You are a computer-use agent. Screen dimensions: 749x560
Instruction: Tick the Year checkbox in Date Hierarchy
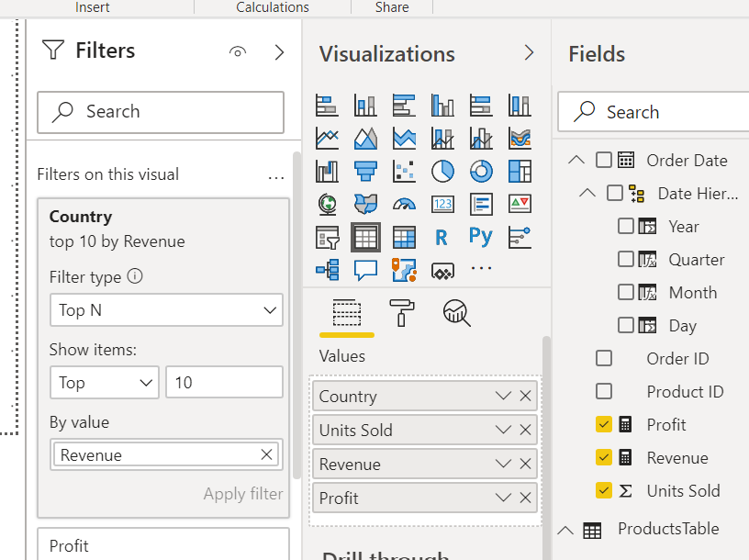[x=626, y=226]
